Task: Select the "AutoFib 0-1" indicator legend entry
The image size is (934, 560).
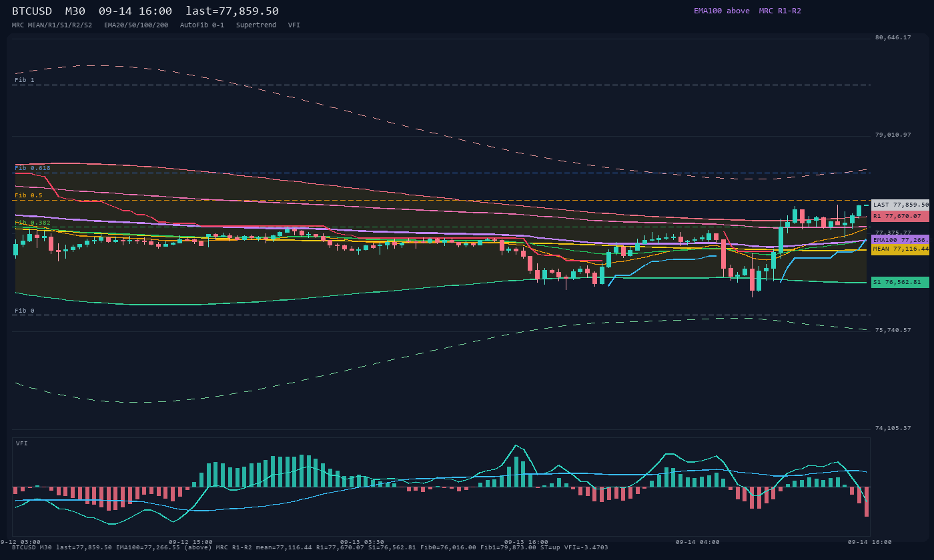Action: [202, 25]
